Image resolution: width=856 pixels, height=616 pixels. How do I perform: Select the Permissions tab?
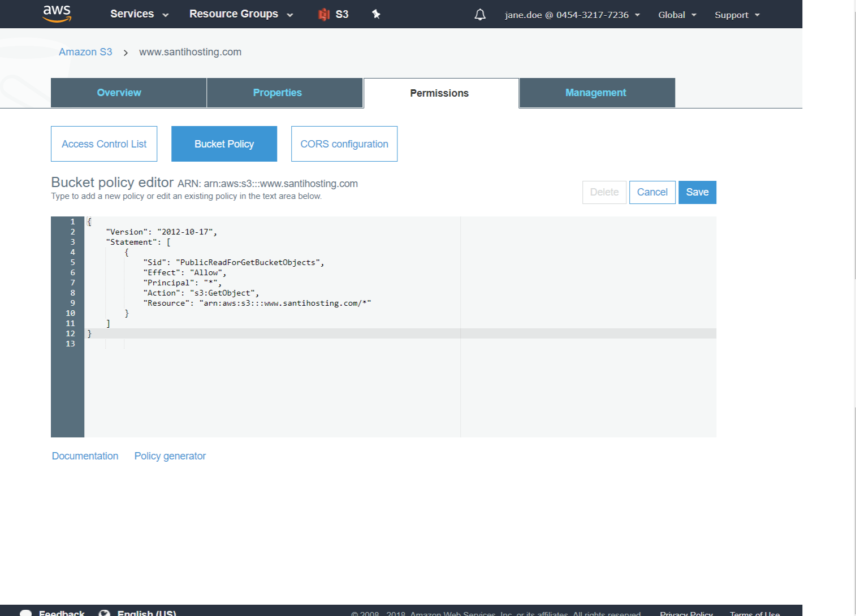point(441,93)
